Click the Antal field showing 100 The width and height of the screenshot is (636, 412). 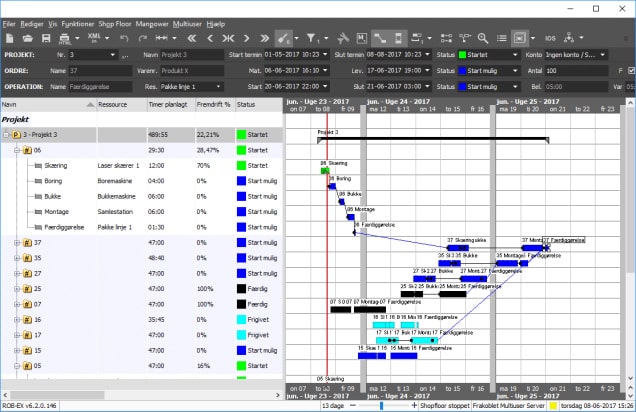(576, 71)
